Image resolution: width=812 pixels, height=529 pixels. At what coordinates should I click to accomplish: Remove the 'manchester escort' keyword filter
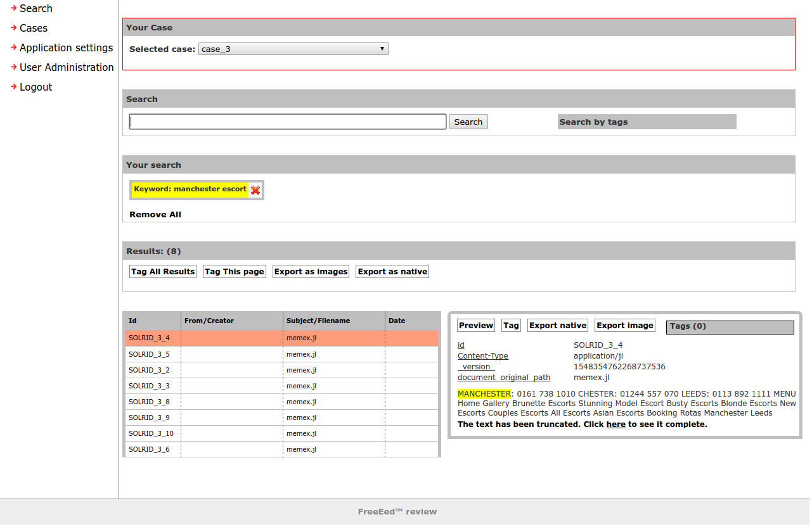[255, 189]
